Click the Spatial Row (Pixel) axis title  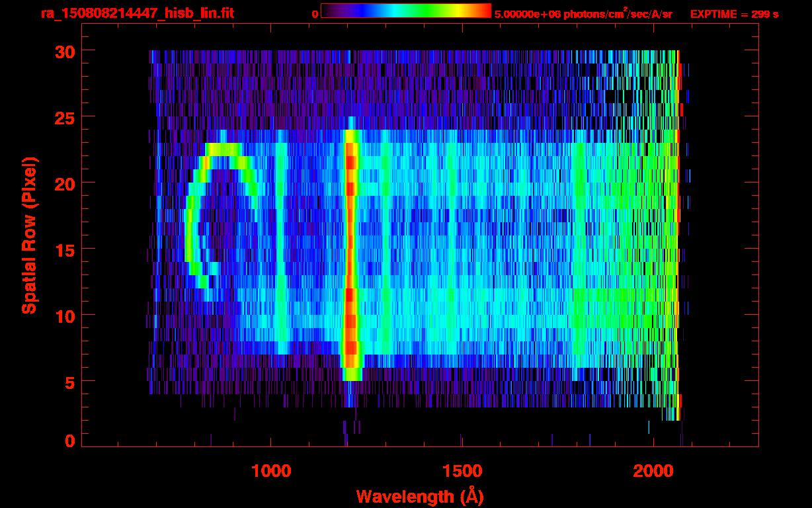click(29, 235)
